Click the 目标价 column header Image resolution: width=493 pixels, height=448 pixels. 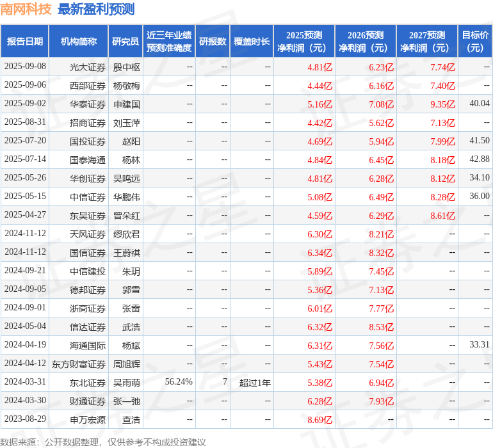pyautogui.click(x=475, y=42)
